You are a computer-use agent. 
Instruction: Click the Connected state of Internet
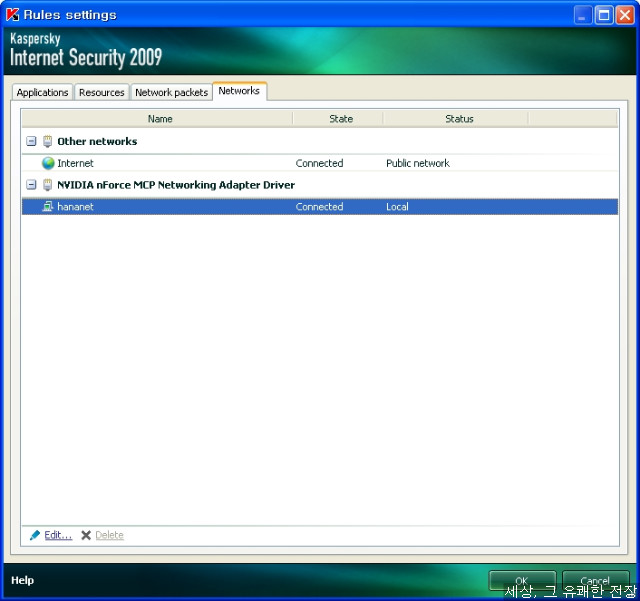click(x=319, y=163)
